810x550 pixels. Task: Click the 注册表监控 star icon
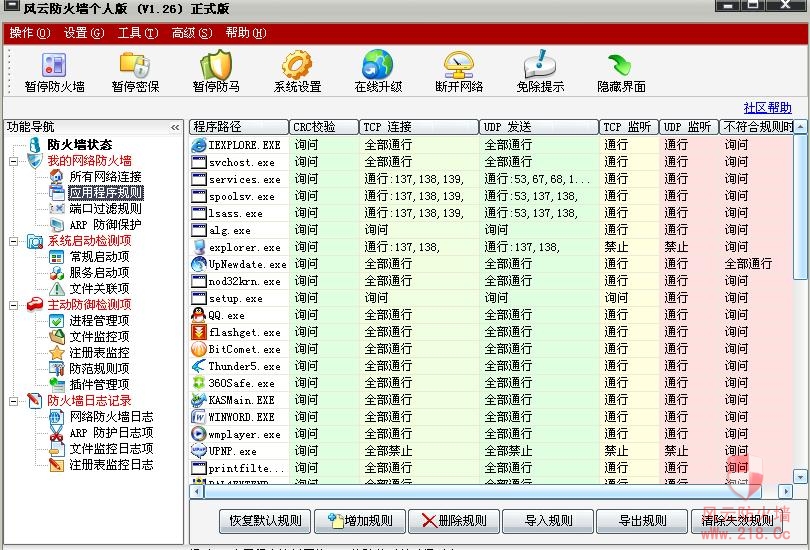57,353
